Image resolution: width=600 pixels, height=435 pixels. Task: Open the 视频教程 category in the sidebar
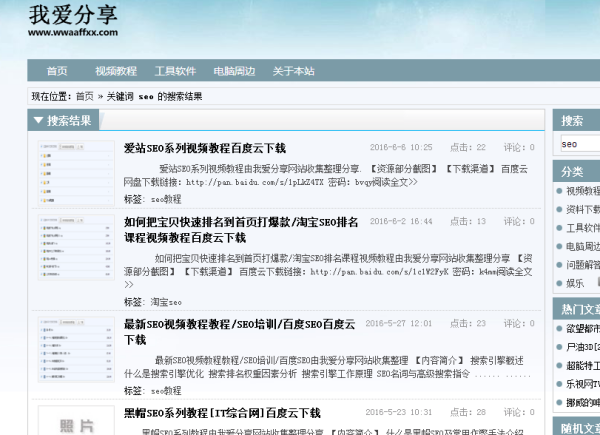click(583, 191)
